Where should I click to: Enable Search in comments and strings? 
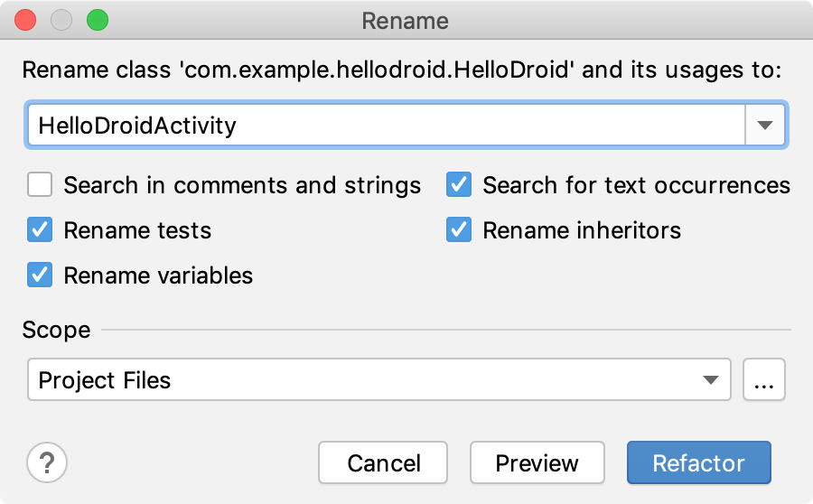click(40, 185)
